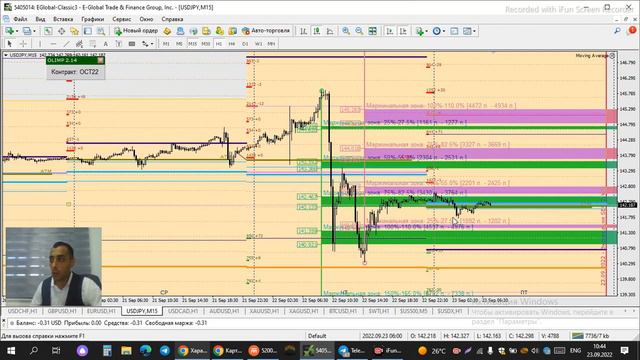The image size is (640, 360).
Task: Switch timeframe to M30
Action: click(206, 44)
